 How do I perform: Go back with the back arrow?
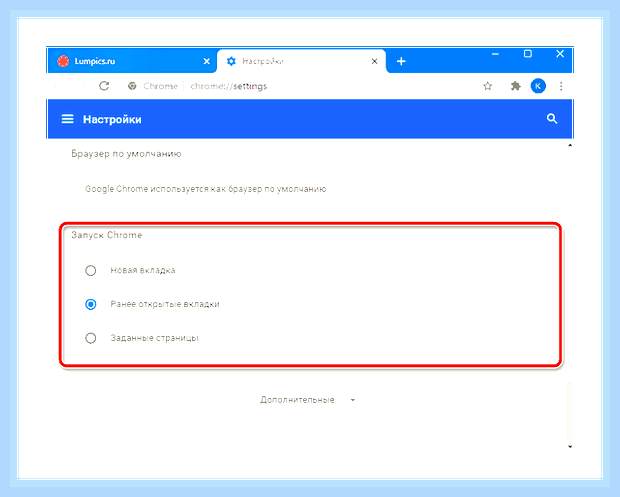click(60, 86)
